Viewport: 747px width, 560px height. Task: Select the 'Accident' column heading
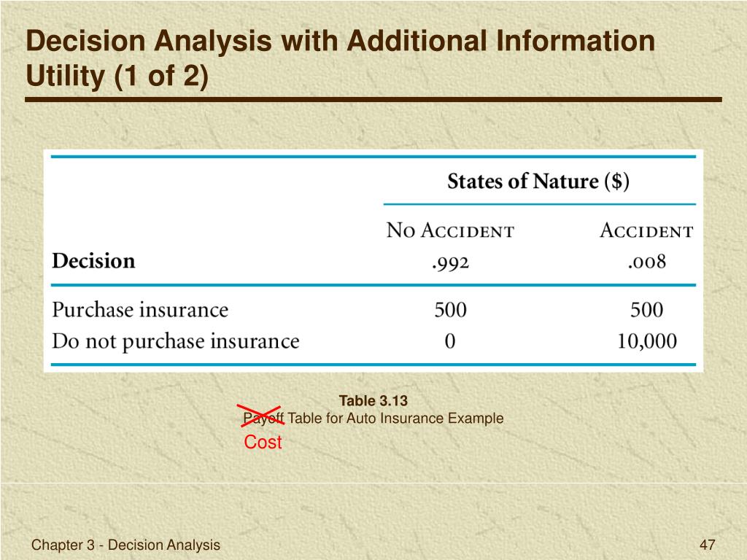tap(646, 230)
